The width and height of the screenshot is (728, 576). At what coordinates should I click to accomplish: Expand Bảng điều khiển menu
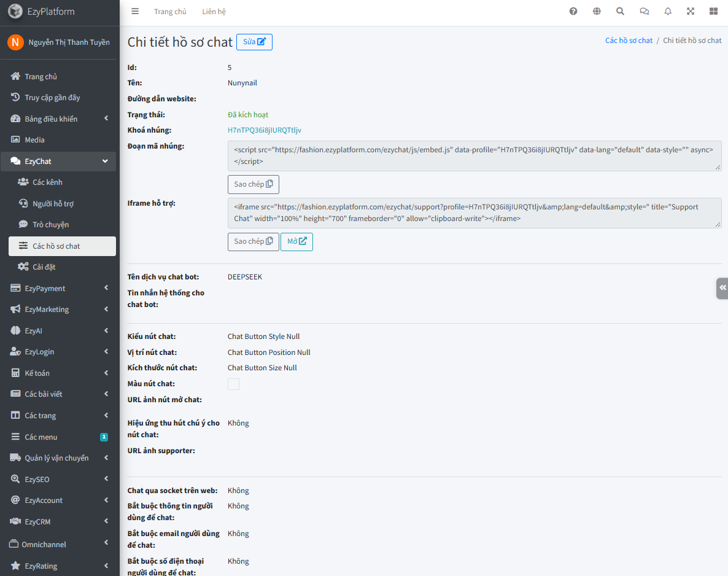pos(58,119)
